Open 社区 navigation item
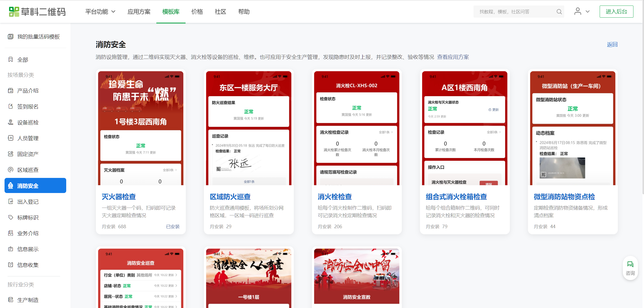This screenshot has width=644, height=308. 220,12
